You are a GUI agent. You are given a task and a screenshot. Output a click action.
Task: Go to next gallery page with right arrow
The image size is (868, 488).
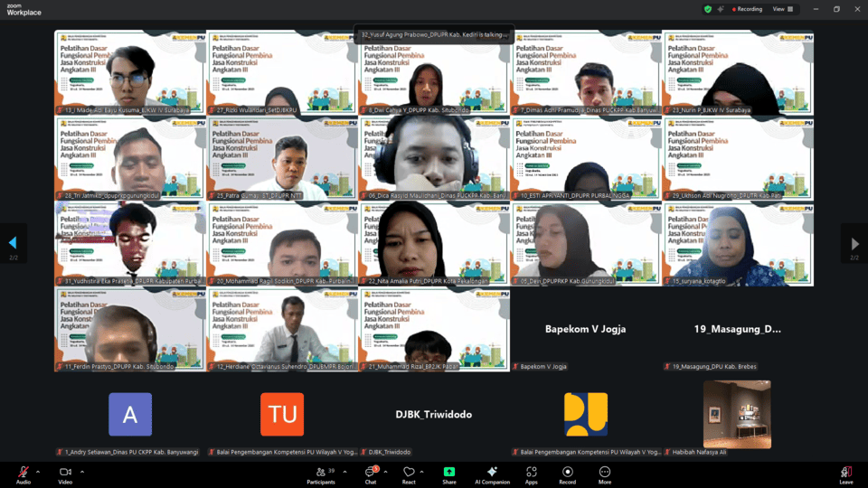854,243
